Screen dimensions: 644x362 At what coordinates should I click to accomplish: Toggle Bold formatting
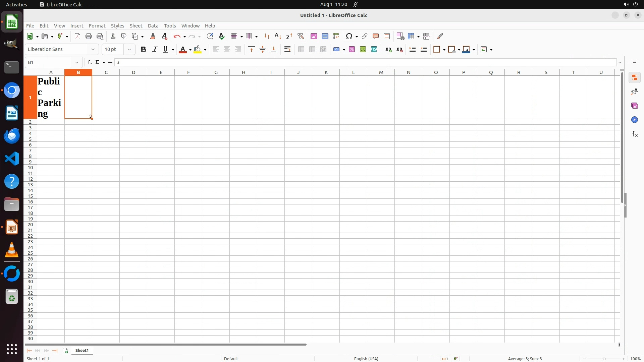click(144, 50)
